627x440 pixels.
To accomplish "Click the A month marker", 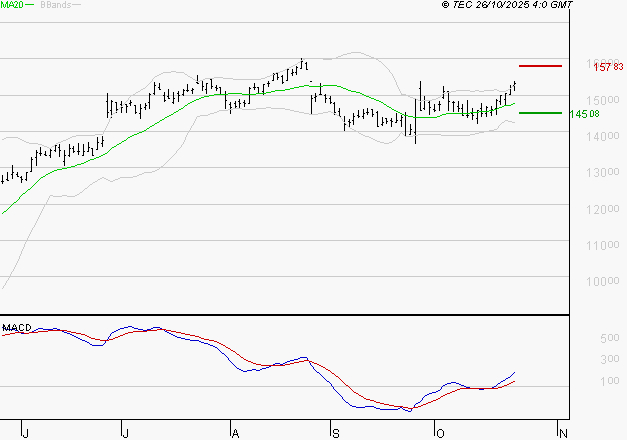I will click(236, 434).
